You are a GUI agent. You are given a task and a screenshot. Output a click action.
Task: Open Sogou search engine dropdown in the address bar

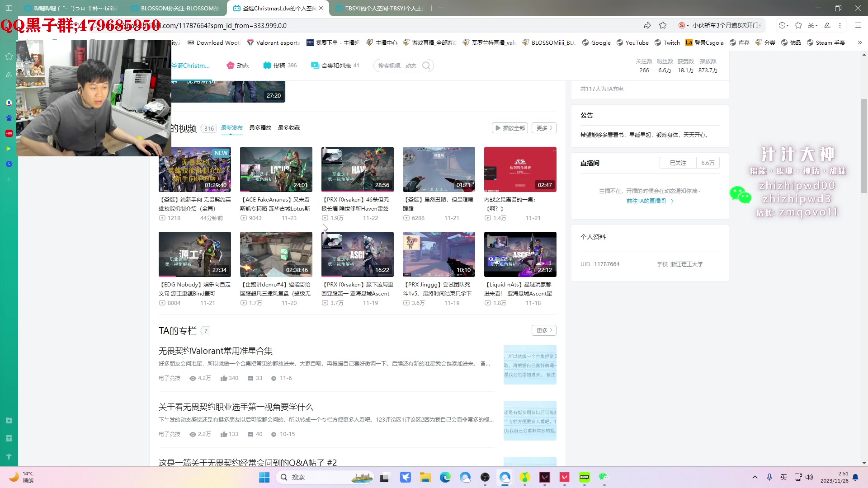[x=684, y=25]
